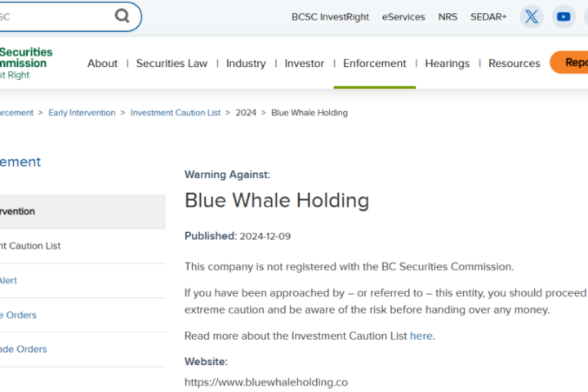Screen dimensions: 588x392
Task: Open the Investor menu
Action: coord(304,64)
